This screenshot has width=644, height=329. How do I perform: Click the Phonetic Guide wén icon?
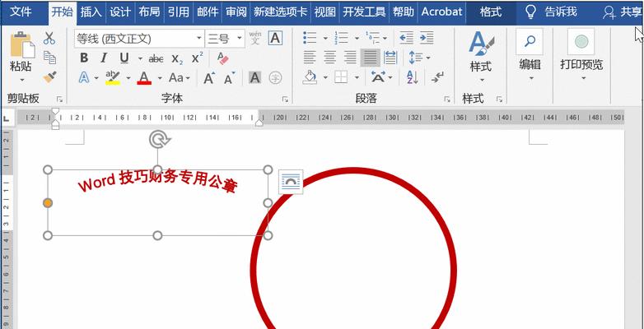(x=255, y=38)
